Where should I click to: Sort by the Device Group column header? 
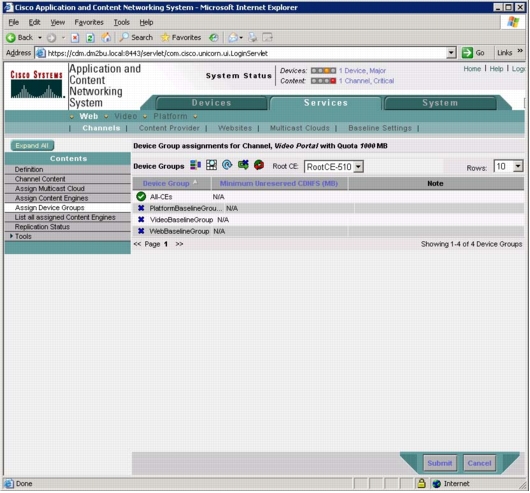click(x=166, y=183)
